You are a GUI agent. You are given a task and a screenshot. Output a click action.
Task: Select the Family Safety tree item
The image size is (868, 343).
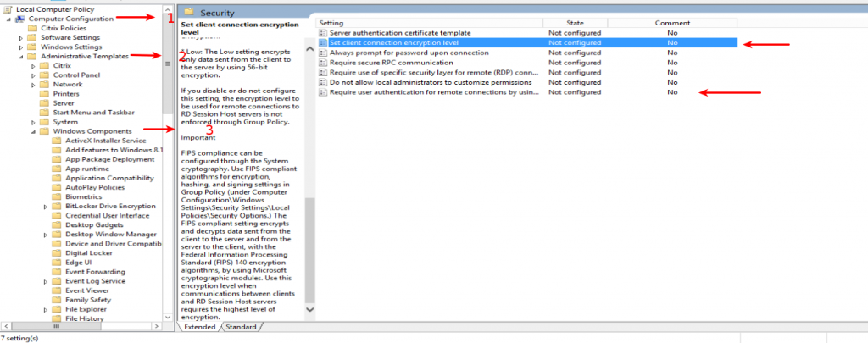[88, 300]
